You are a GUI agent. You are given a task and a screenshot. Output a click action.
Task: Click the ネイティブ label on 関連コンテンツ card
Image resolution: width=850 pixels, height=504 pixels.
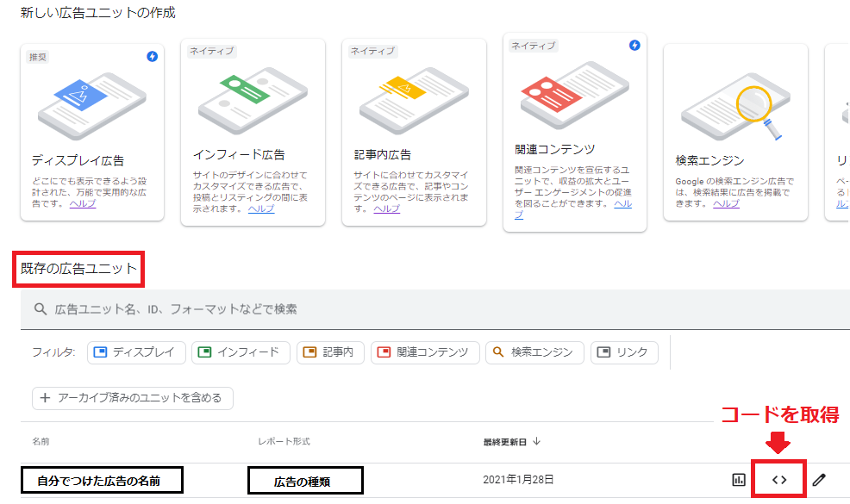(534, 46)
